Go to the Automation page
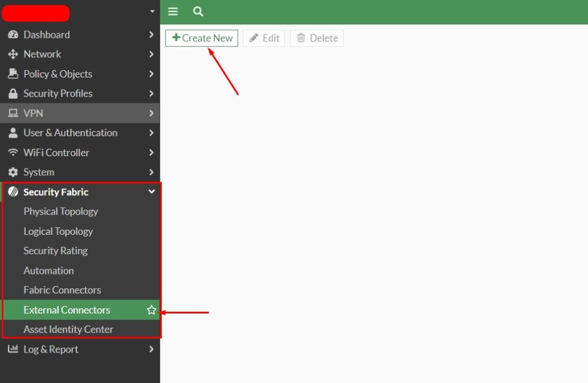Viewport: 588px width, 383px height. 49,270
